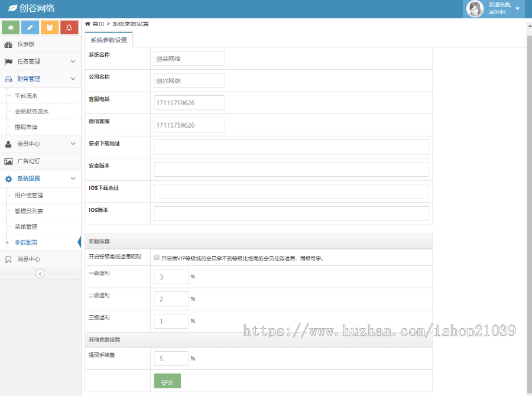The width and height of the screenshot is (532, 396).
Task: Click the admin avatar picture
Action: click(x=475, y=9)
